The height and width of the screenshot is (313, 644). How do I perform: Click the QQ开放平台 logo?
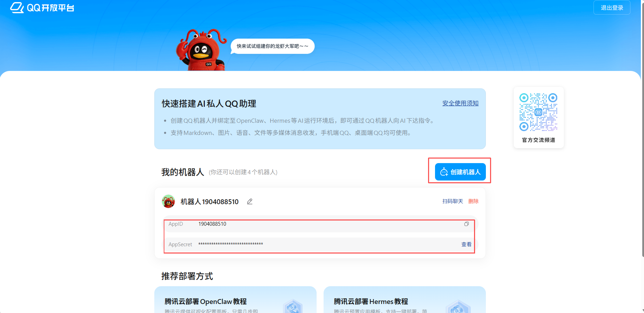[42, 7]
